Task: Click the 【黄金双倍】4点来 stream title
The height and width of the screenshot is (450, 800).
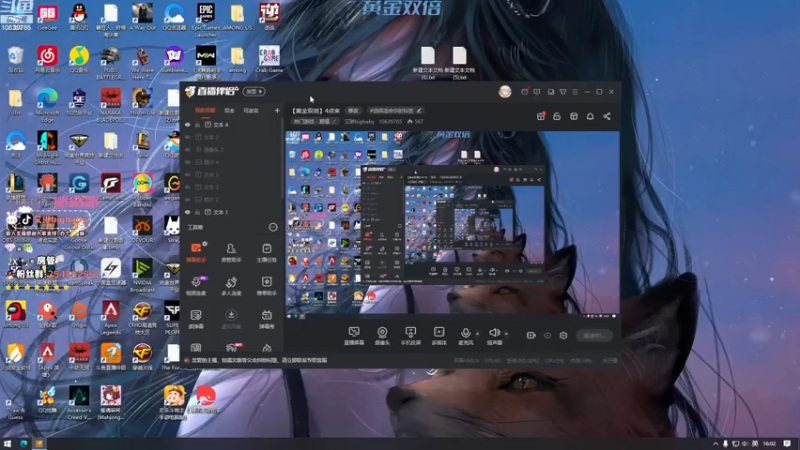Action: [x=316, y=111]
